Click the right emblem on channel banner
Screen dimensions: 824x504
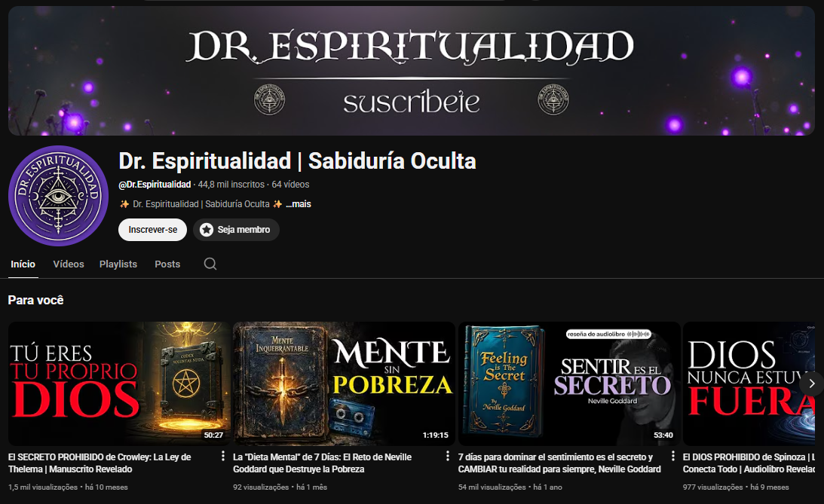point(553,99)
